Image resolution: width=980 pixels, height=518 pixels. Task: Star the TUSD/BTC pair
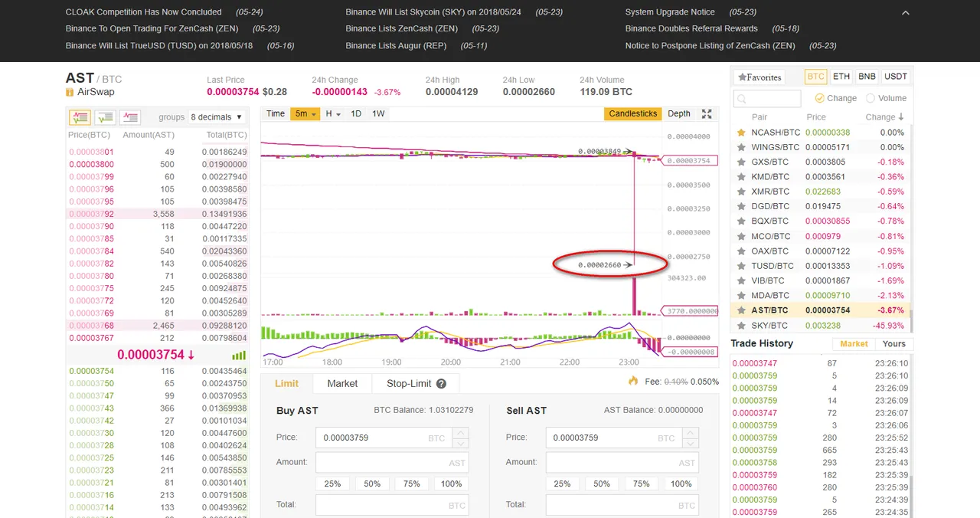pyautogui.click(x=740, y=266)
